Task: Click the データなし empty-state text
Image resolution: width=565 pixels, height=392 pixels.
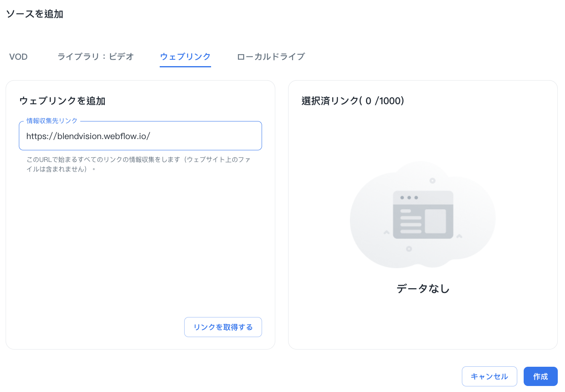Action: click(423, 289)
